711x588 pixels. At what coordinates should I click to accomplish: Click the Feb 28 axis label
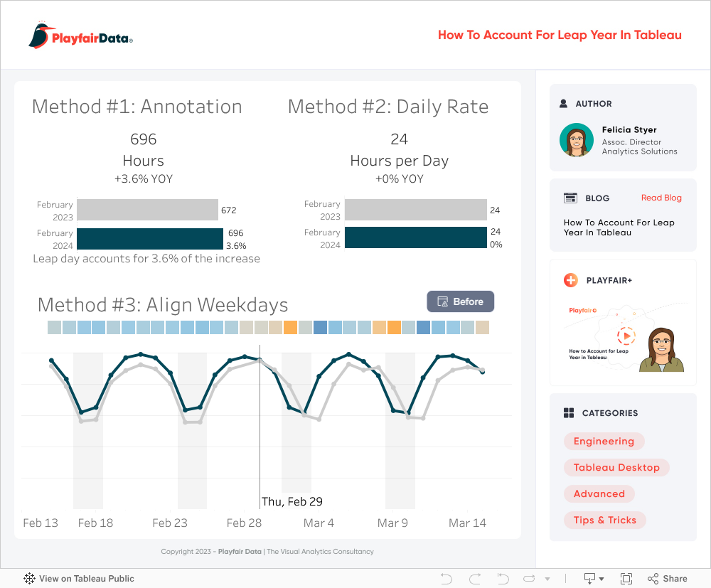244,523
